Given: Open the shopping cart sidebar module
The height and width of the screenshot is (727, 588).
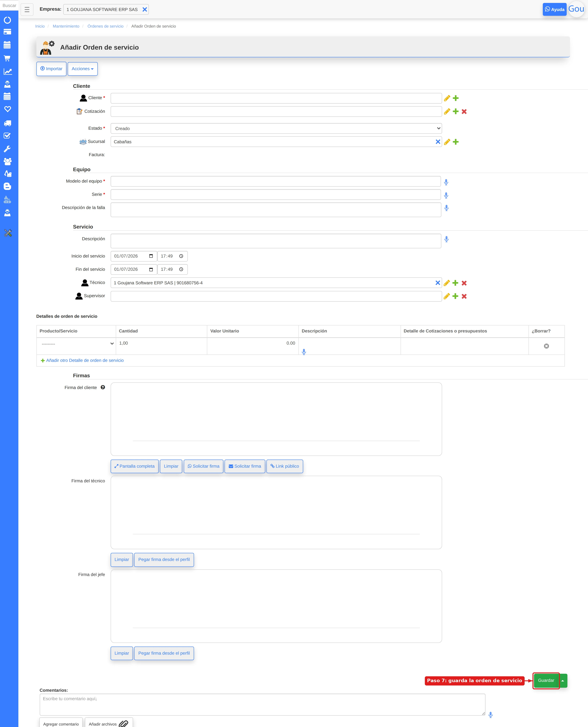Looking at the screenshot, I should 7,58.
